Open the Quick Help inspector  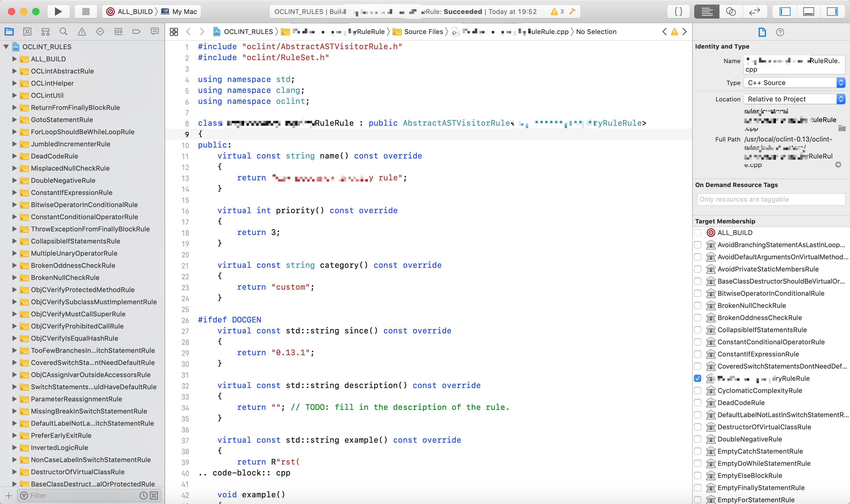click(x=780, y=32)
